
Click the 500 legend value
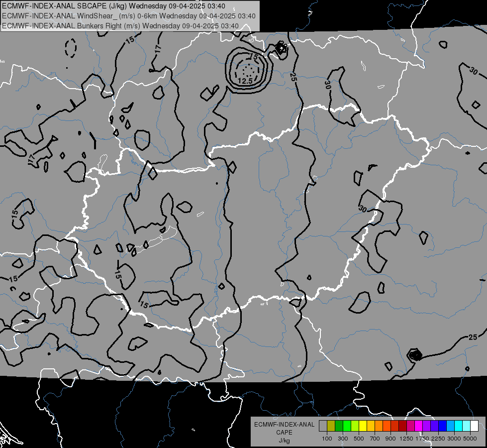point(359,439)
